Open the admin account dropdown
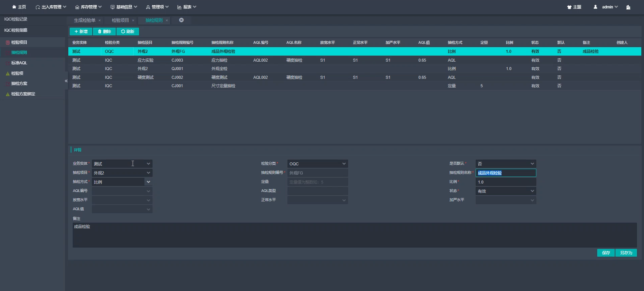The height and width of the screenshot is (291, 644). (x=610, y=7)
